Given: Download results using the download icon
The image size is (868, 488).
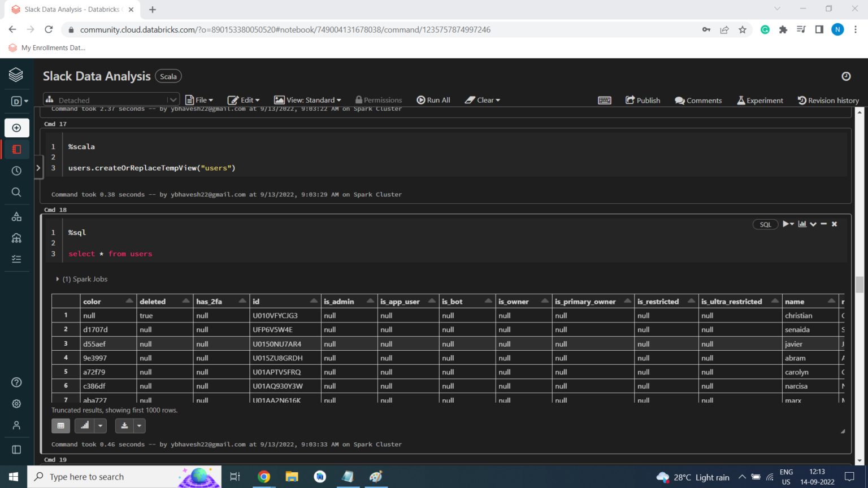Looking at the screenshot, I should coord(124,425).
